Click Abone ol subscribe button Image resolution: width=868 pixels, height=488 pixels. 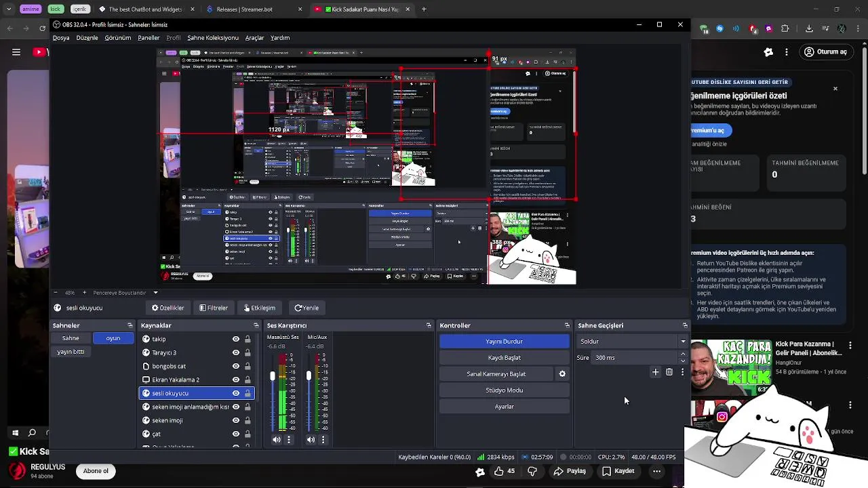click(96, 471)
